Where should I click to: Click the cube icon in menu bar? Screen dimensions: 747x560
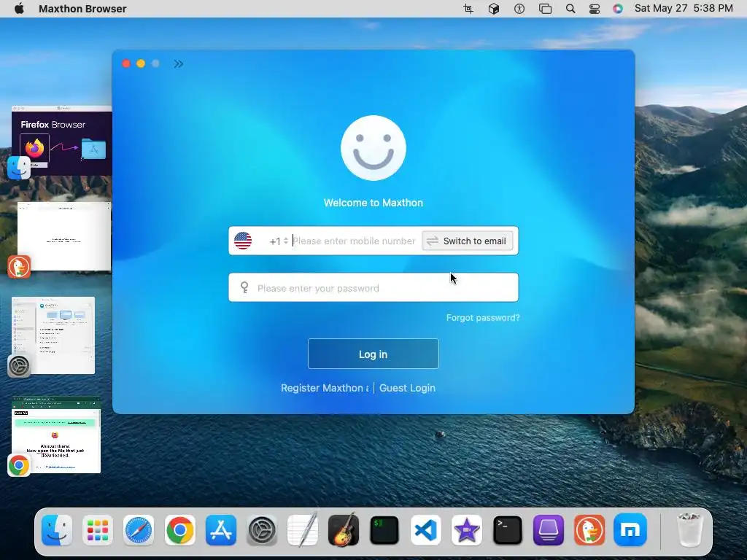[x=494, y=9]
